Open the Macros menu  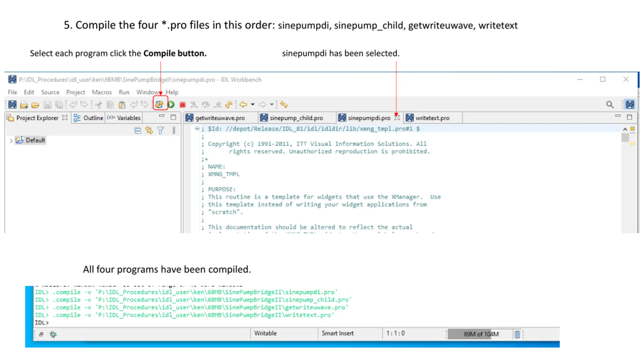click(x=102, y=92)
